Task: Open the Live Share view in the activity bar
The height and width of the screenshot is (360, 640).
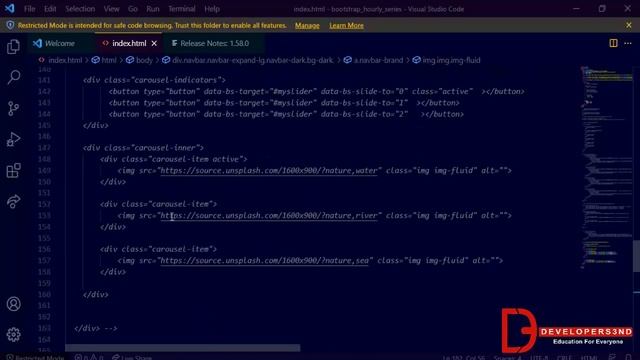Action: pyautogui.click(x=13, y=201)
